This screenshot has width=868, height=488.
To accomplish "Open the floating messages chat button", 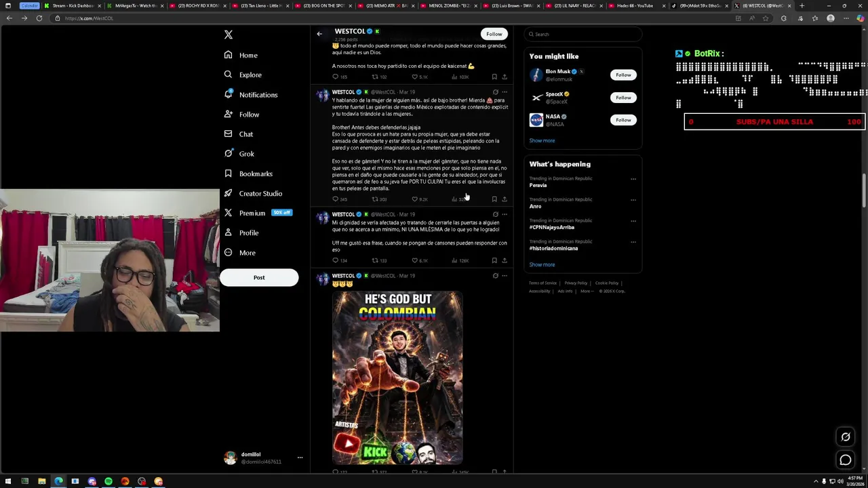I will [846, 460].
